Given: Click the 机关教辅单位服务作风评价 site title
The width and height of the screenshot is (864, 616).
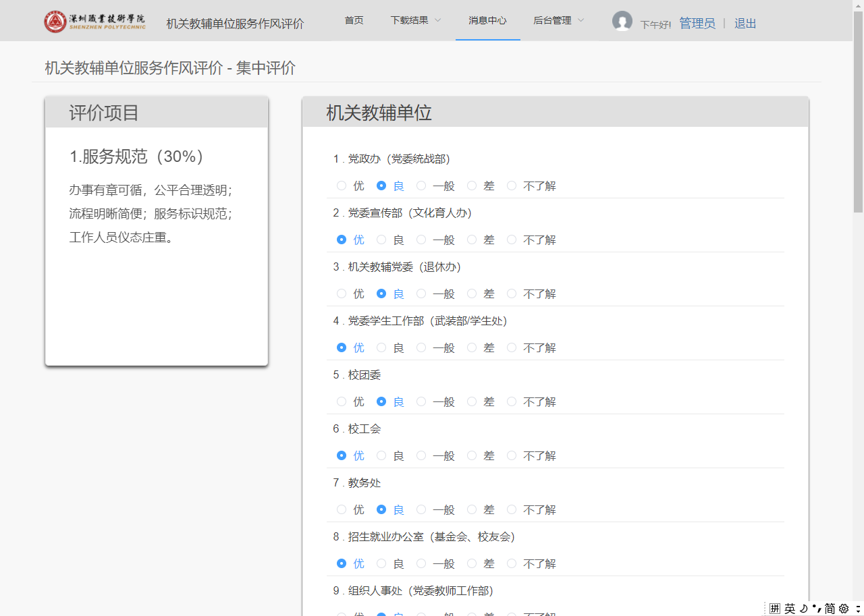Looking at the screenshot, I should [236, 24].
